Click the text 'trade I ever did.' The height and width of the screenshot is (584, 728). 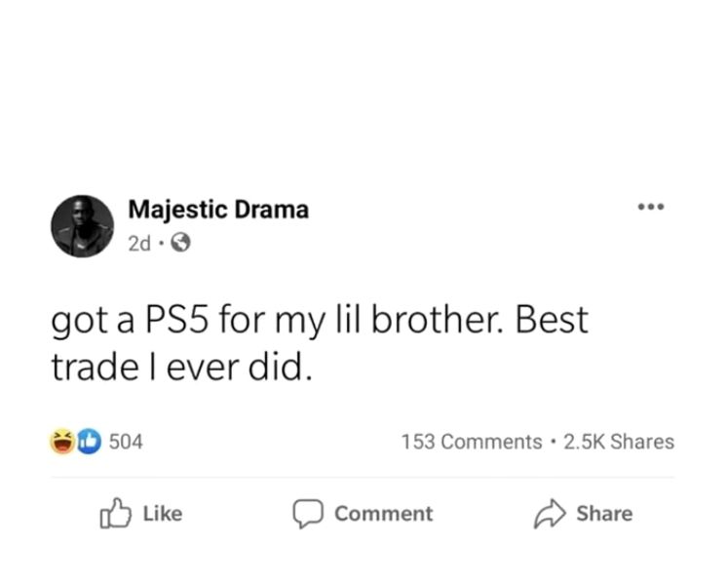tap(182, 365)
